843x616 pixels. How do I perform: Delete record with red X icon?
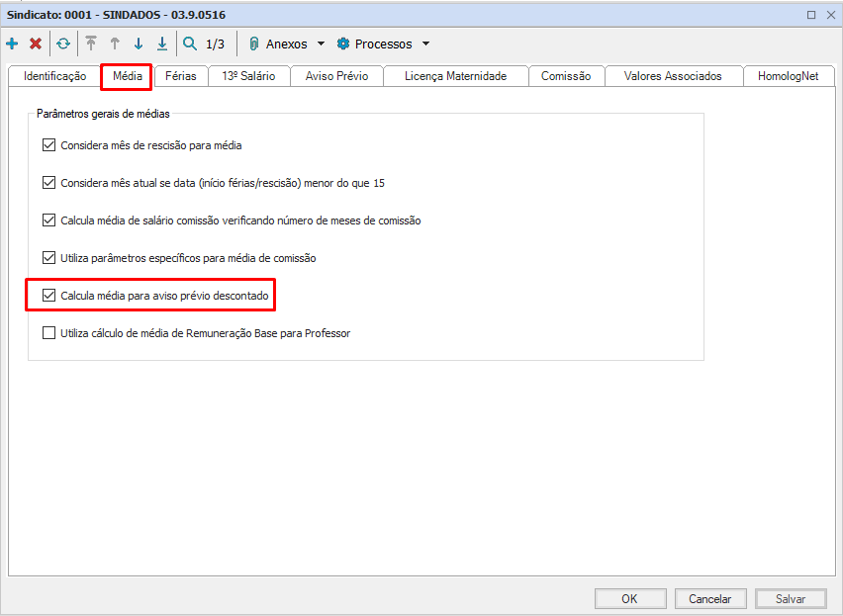click(x=36, y=44)
